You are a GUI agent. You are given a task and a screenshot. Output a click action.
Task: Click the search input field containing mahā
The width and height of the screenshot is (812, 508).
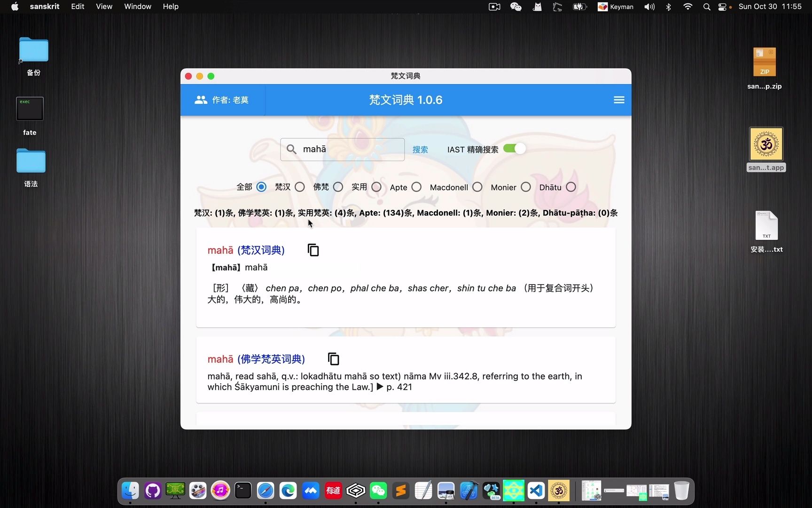[348, 149]
